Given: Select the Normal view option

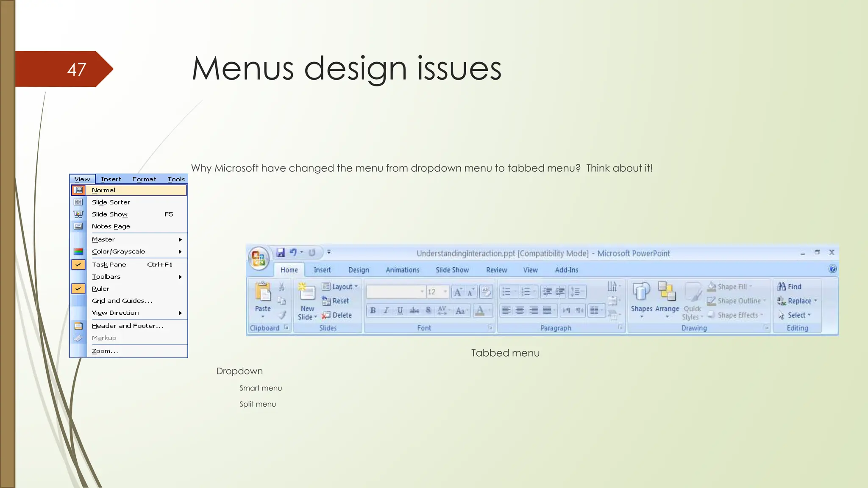Looking at the screenshot, I should pyautogui.click(x=103, y=191).
